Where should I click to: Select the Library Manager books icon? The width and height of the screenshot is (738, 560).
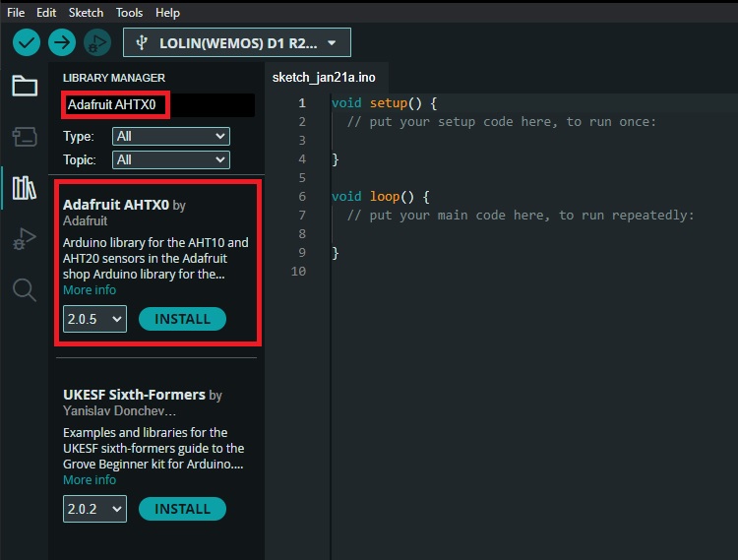(x=25, y=188)
